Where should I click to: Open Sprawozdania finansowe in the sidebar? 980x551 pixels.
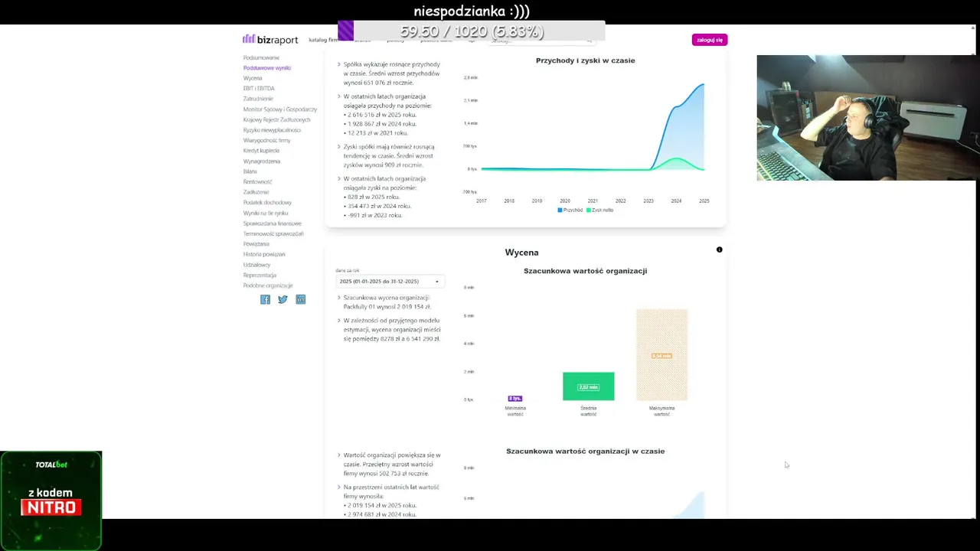click(273, 223)
